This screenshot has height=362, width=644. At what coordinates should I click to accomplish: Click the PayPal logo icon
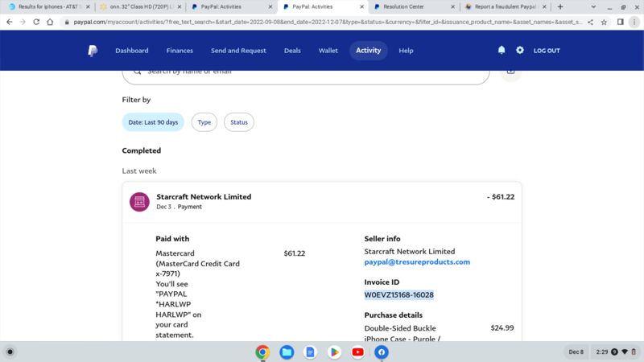click(93, 51)
